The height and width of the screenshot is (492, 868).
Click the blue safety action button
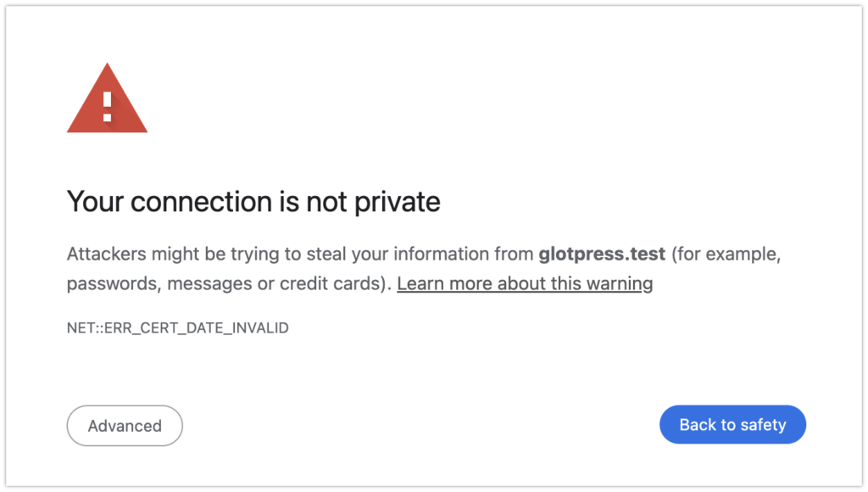(x=732, y=424)
